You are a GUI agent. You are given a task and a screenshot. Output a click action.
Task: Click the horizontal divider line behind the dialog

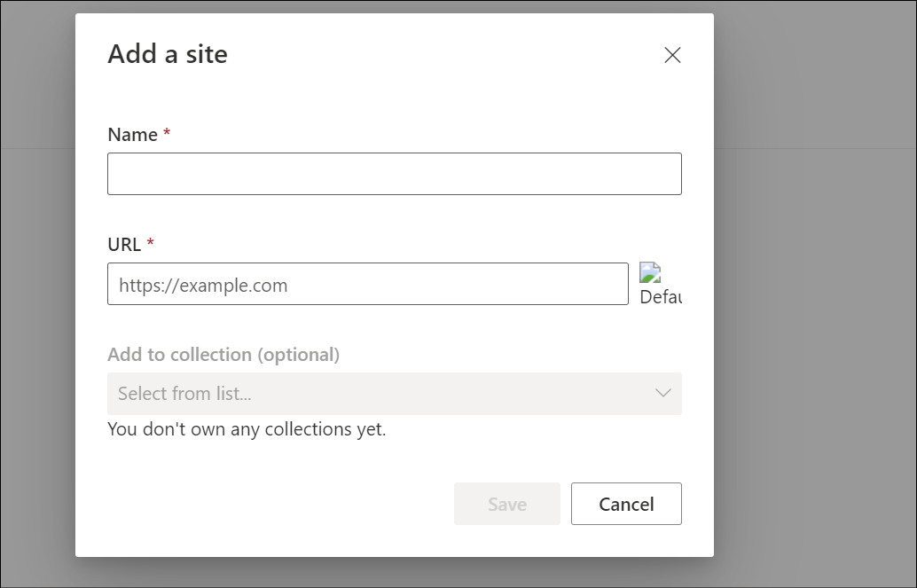816,148
